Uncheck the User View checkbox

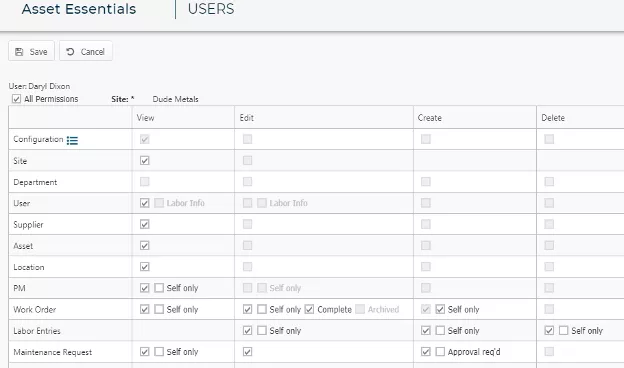(x=144, y=203)
